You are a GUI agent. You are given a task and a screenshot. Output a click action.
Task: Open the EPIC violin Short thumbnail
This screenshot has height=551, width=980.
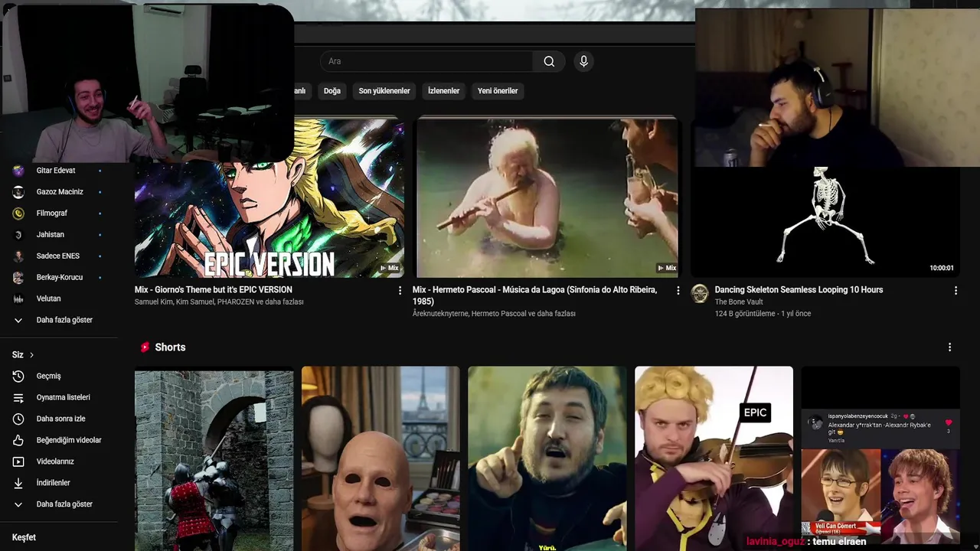coord(714,459)
